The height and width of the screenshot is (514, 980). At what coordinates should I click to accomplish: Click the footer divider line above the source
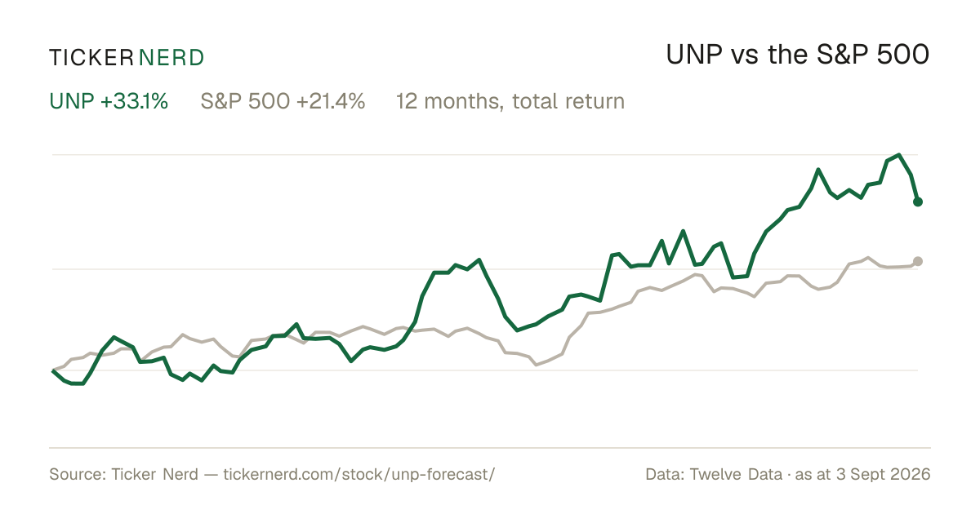pos(490,448)
